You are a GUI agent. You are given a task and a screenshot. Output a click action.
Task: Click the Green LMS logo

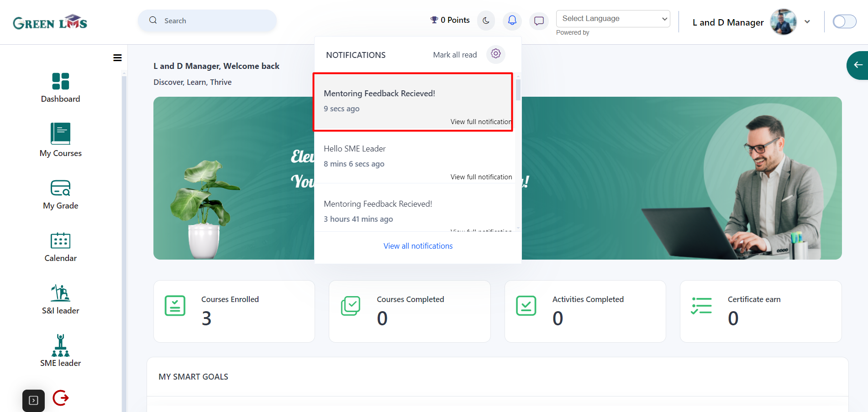click(x=50, y=22)
